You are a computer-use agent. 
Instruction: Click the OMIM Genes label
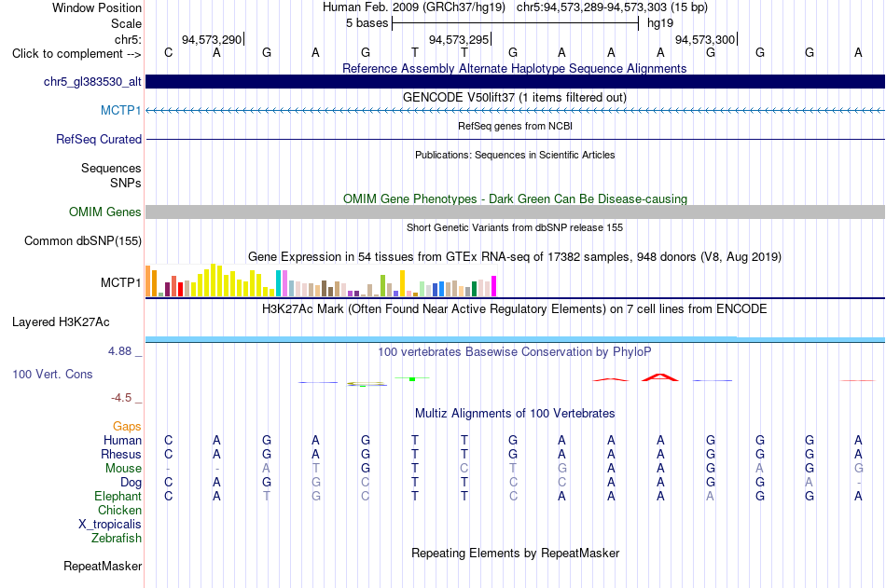point(105,212)
